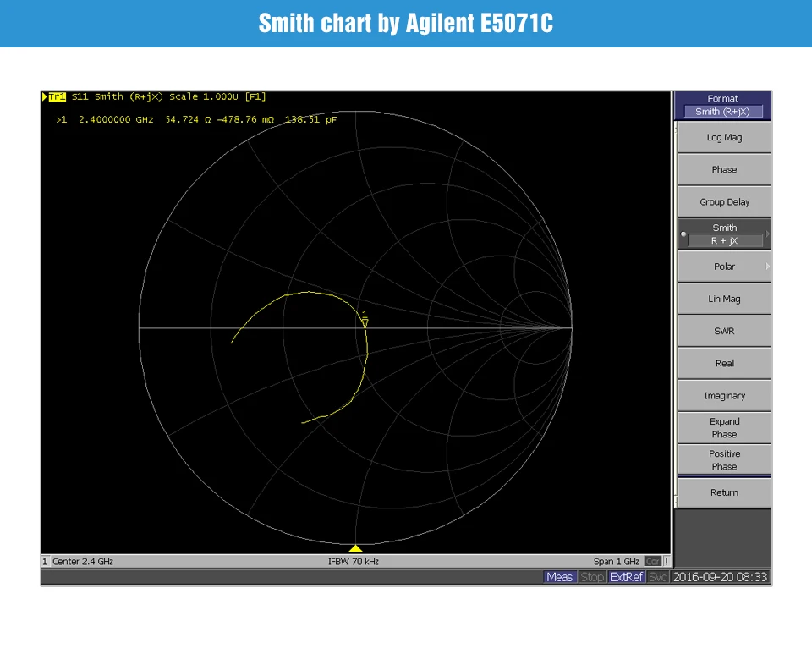Click the -478.76 mΩ reactance value
The width and height of the screenshot is (812, 654).
(x=245, y=119)
